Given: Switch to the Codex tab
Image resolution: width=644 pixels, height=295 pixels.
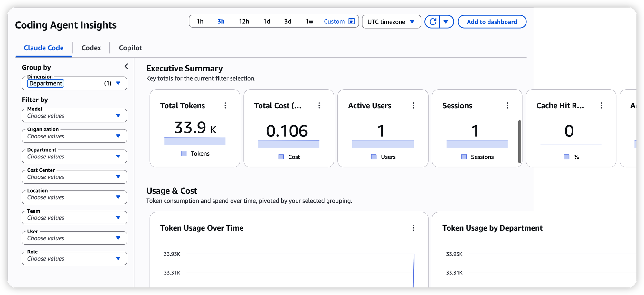Looking at the screenshot, I should pyautogui.click(x=91, y=48).
